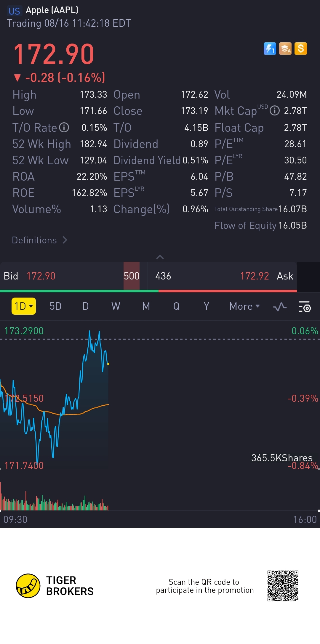Tap the 52 Wk High value 182.94

[93, 144]
